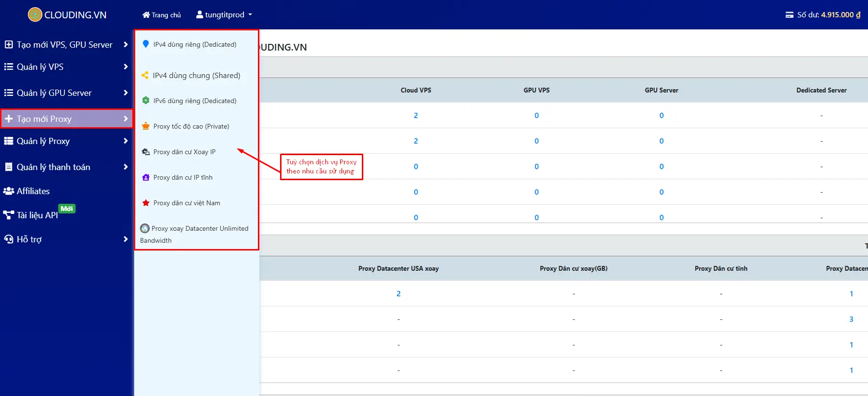Viewport: 868px width, 396px height.
Task: Expand the Quản lý GPU Server chevron
Action: [126, 92]
